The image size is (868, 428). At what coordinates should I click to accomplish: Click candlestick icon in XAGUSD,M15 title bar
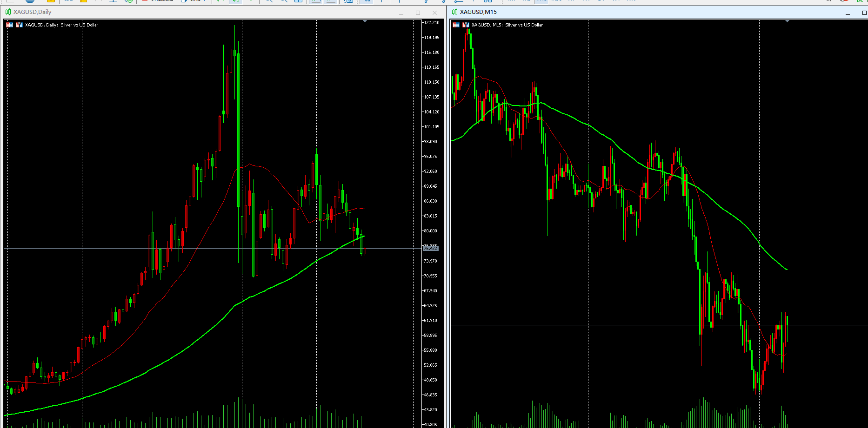pyautogui.click(x=454, y=12)
